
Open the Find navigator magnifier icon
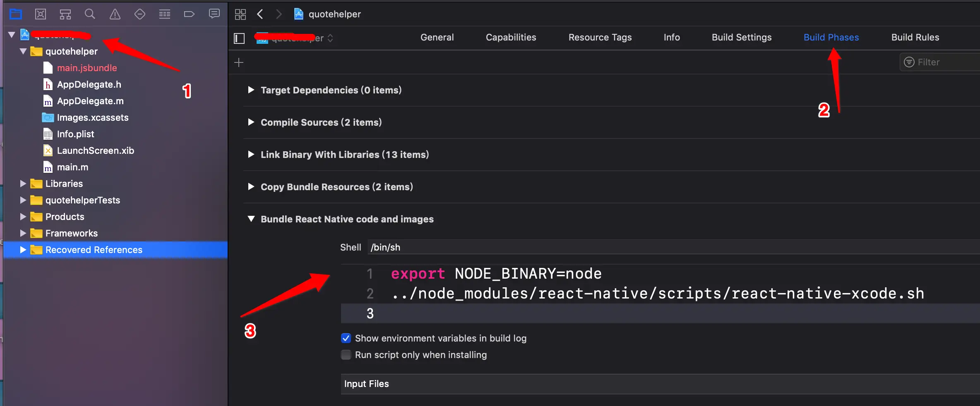90,14
